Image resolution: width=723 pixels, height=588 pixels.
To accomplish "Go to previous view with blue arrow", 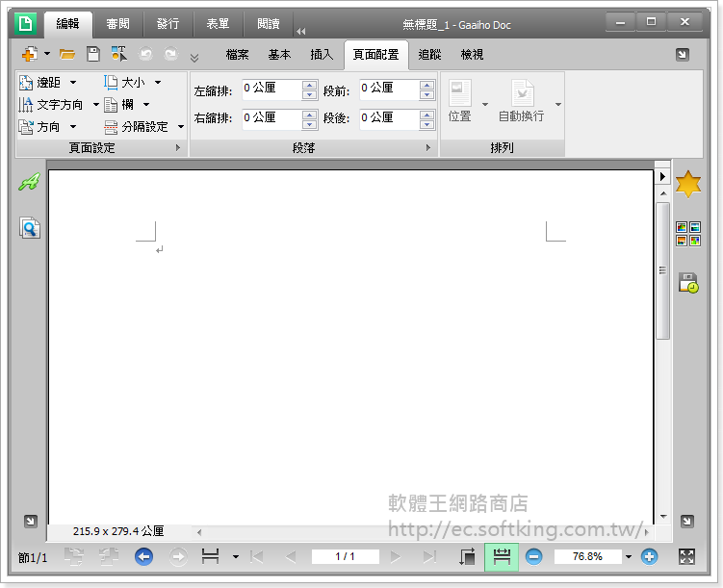I will click(143, 556).
